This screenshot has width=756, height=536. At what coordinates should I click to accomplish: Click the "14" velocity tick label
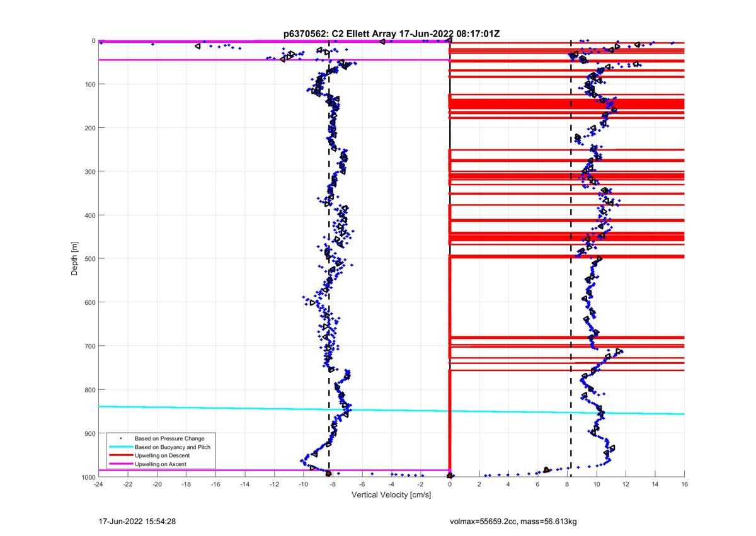coord(655,484)
